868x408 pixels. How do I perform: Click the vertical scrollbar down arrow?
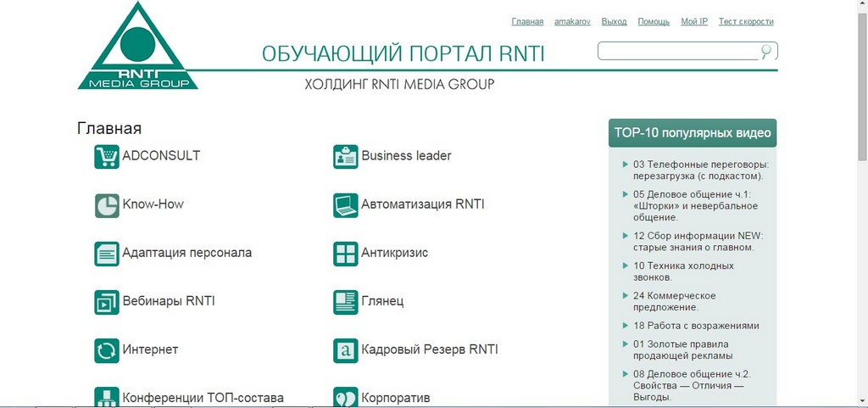coord(862,401)
